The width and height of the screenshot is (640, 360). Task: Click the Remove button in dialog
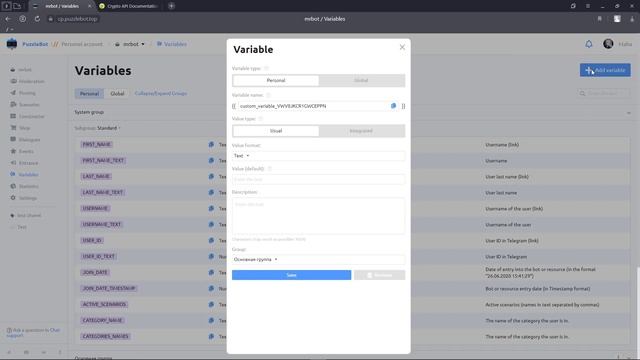[x=380, y=275]
